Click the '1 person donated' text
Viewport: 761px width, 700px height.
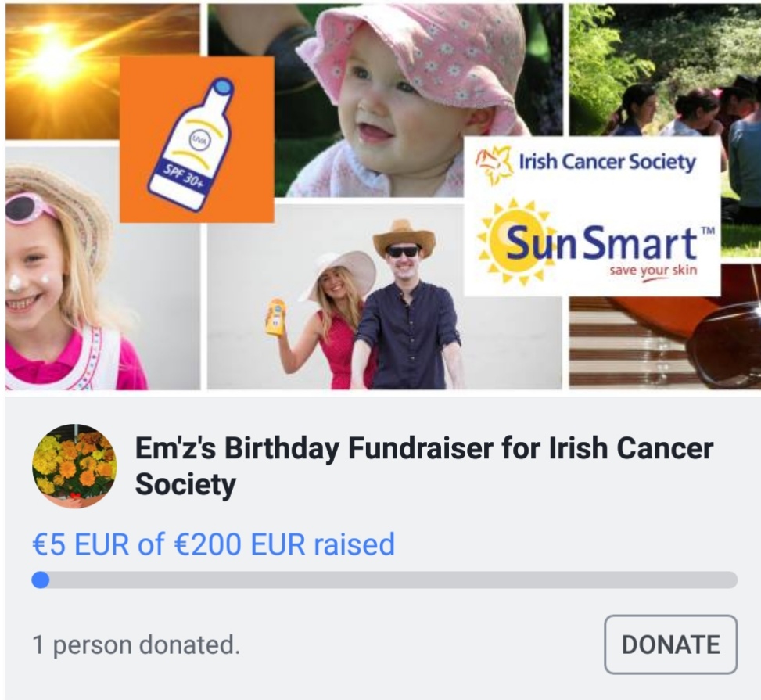(136, 644)
